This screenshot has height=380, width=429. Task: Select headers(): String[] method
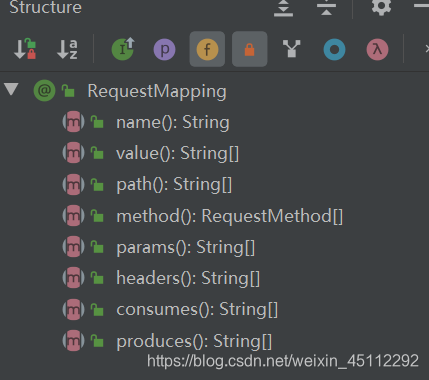click(188, 278)
